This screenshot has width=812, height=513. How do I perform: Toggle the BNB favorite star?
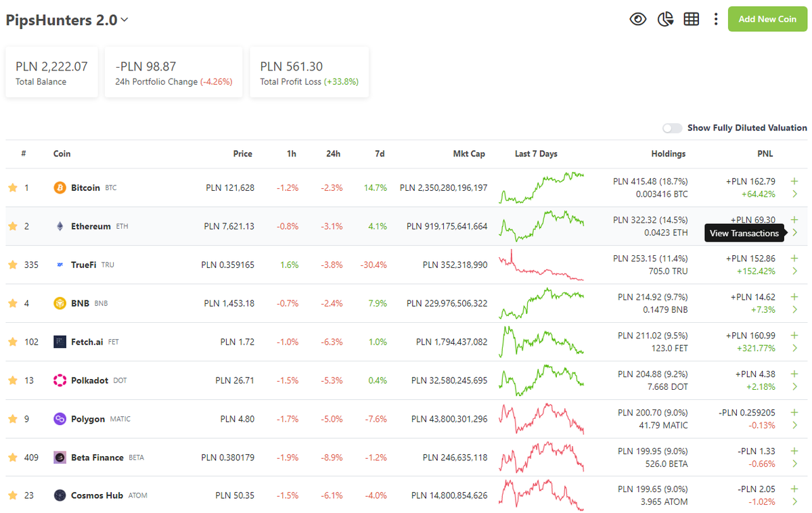pyautogui.click(x=12, y=303)
